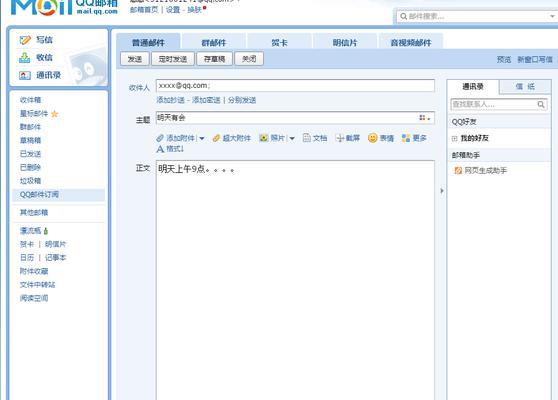558x400 pixels.
Task: Click the 关闭 button in compose toolbar
Action: coord(249,59)
